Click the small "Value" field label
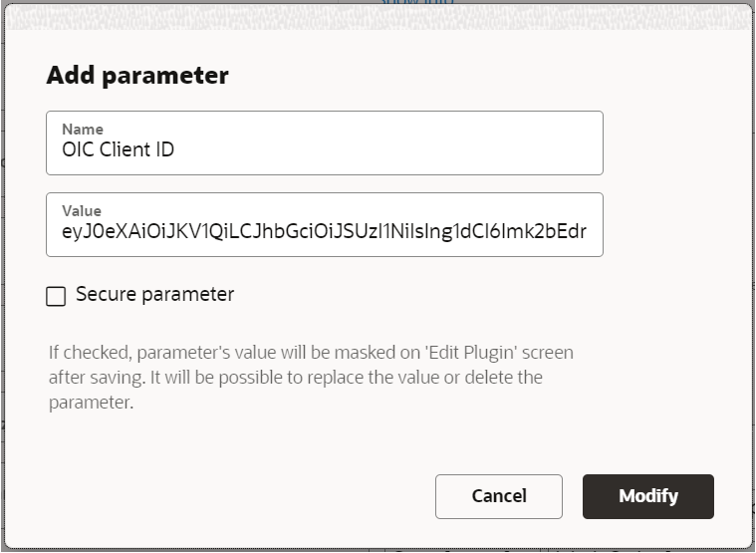 pos(82,211)
